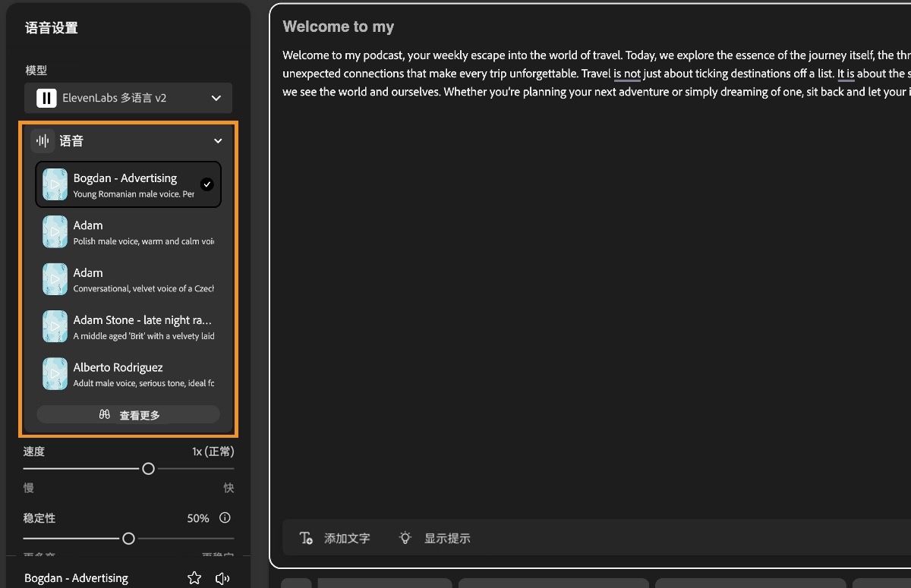Screen dimensions: 911x588
Task: Collapse the 语音 voice section
Action: pos(218,140)
